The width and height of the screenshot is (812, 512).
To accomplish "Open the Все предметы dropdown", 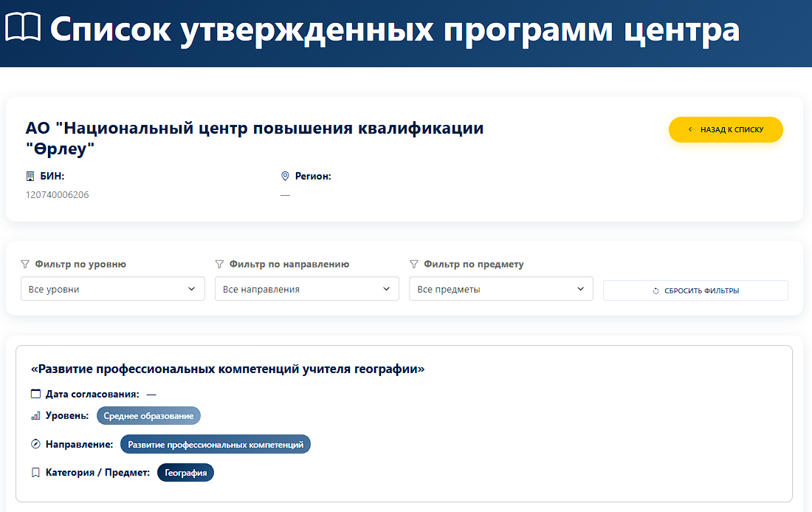I will click(500, 289).
